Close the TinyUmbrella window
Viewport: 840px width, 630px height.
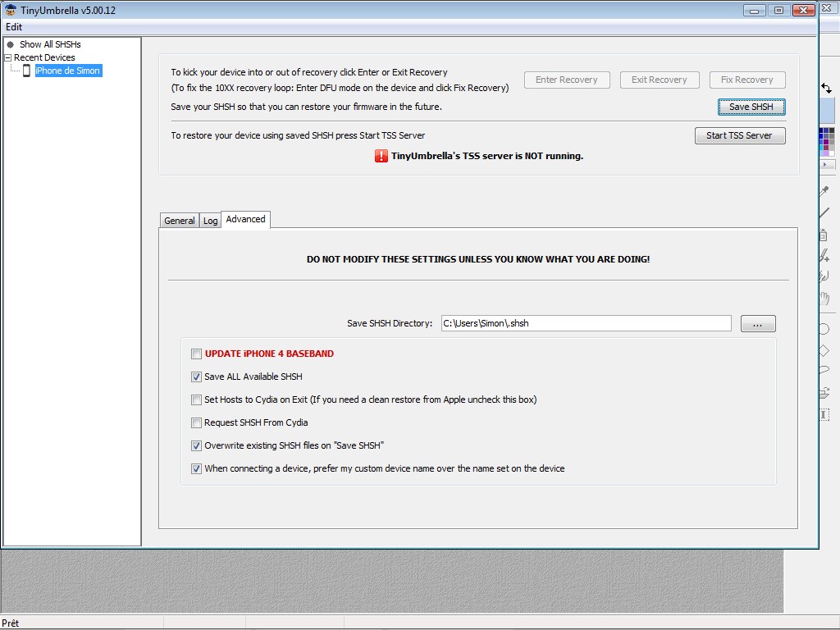click(x=804, y=10)
